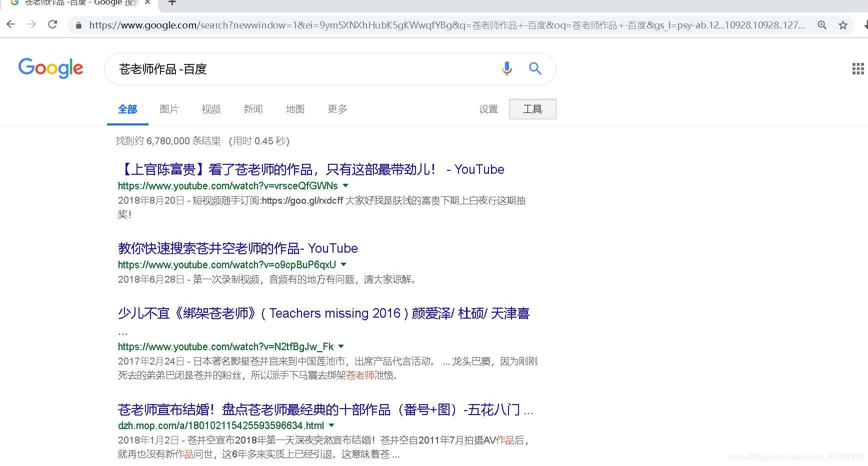868x466 pixels.
Task: Expand dropdown arrow next to dzh.mop.com URL
Action: (331, 425)
